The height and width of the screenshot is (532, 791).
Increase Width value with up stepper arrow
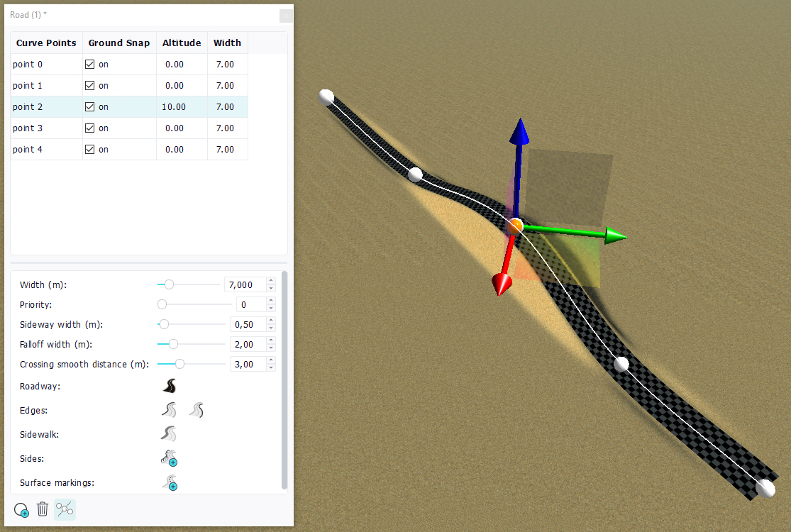coord(270,281)
